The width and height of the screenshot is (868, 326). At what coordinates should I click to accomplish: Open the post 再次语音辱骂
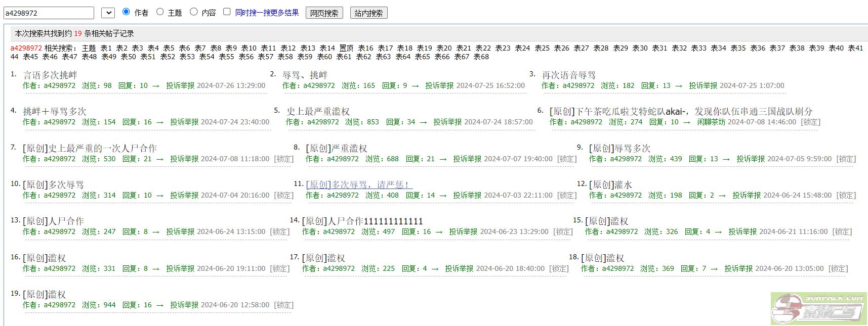click(568, 75)
